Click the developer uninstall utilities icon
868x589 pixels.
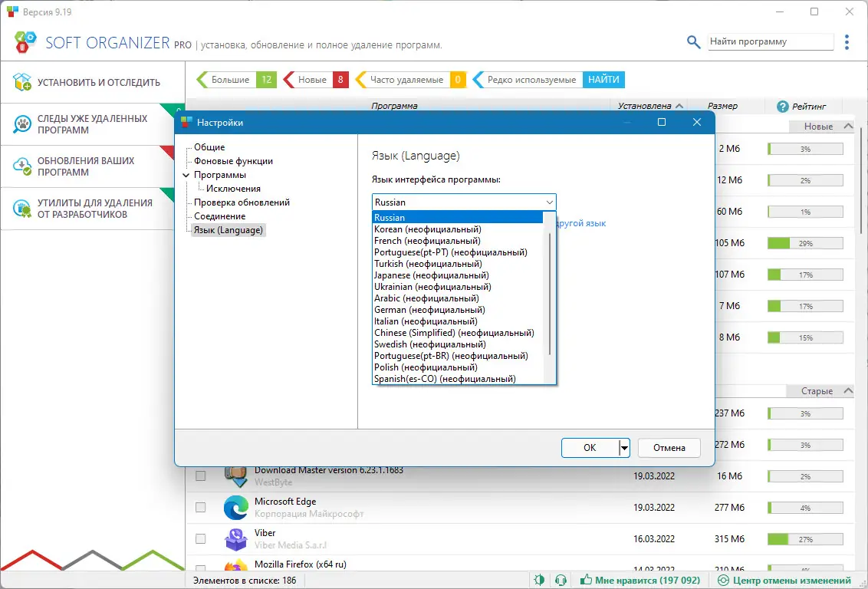23,209
